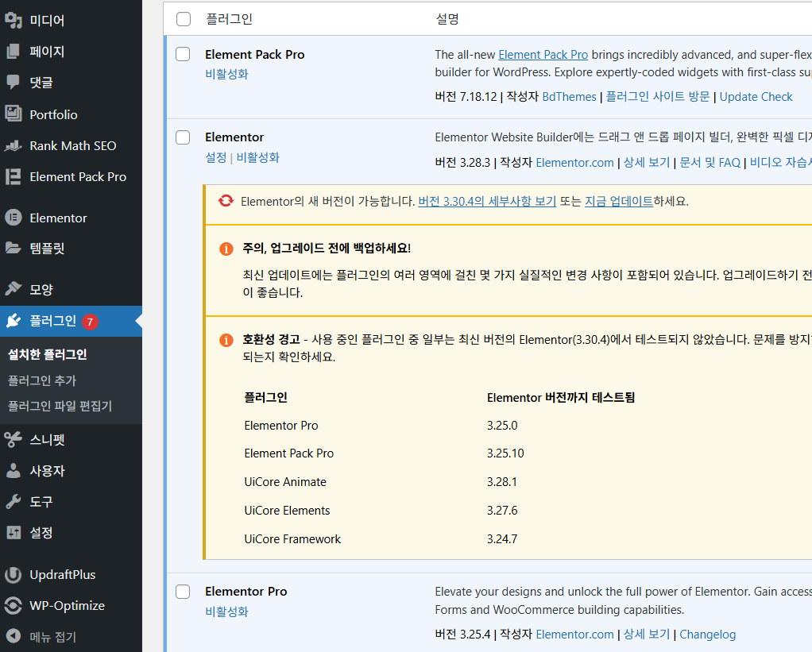Open 설치한 플러그인 submenu item
Viewport: 812px width, 652px height.
tap(48, 354)
